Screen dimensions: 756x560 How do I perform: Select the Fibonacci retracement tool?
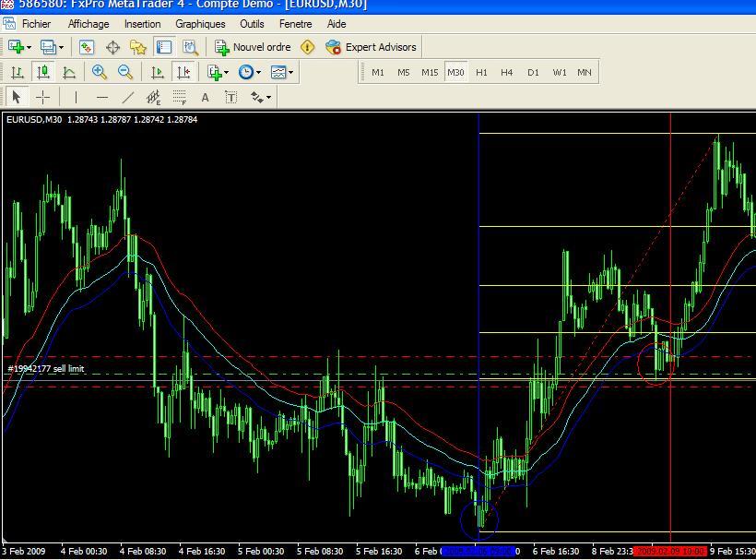[x=180, y=97]
